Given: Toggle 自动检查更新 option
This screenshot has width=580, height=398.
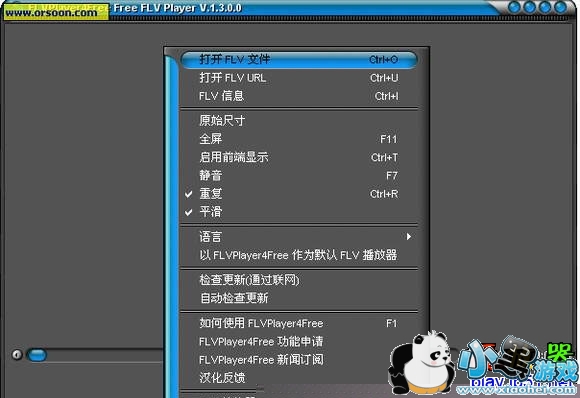Looking at the screenshot, I should 299,298.
